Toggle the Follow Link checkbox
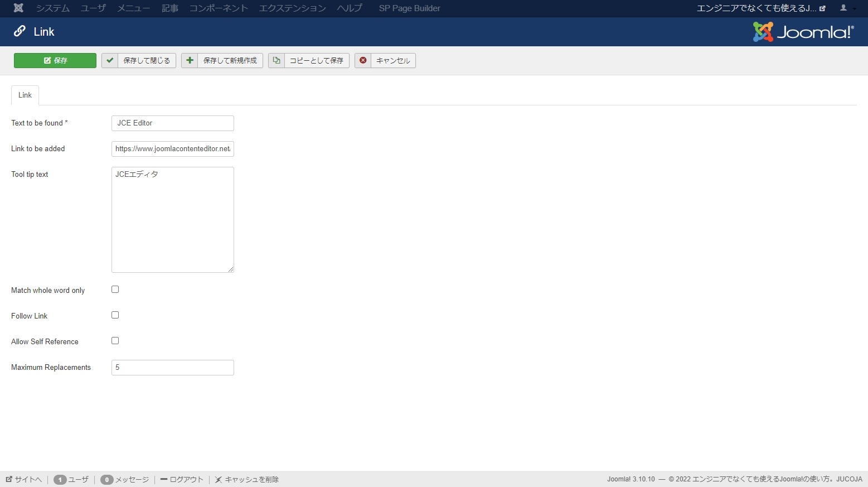The height and width of the screenshot is (487, 868). coord(115,315)
